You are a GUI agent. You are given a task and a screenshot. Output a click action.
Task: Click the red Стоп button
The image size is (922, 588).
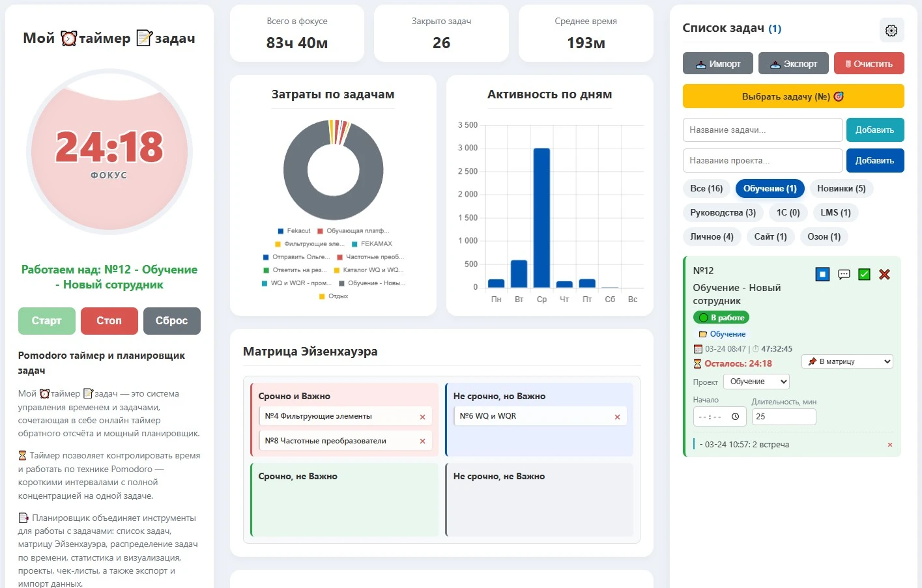[x=109, y=321]
